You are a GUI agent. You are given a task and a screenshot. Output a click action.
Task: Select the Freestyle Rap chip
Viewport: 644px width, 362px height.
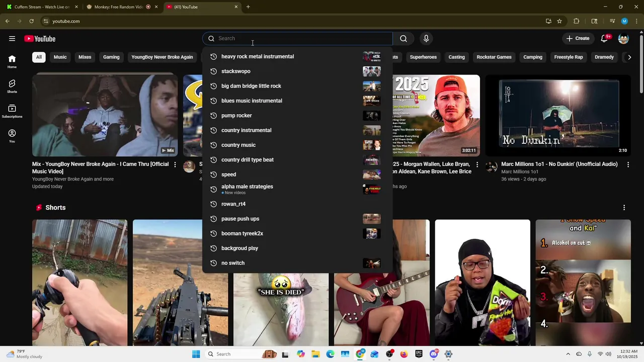point(569,57)
